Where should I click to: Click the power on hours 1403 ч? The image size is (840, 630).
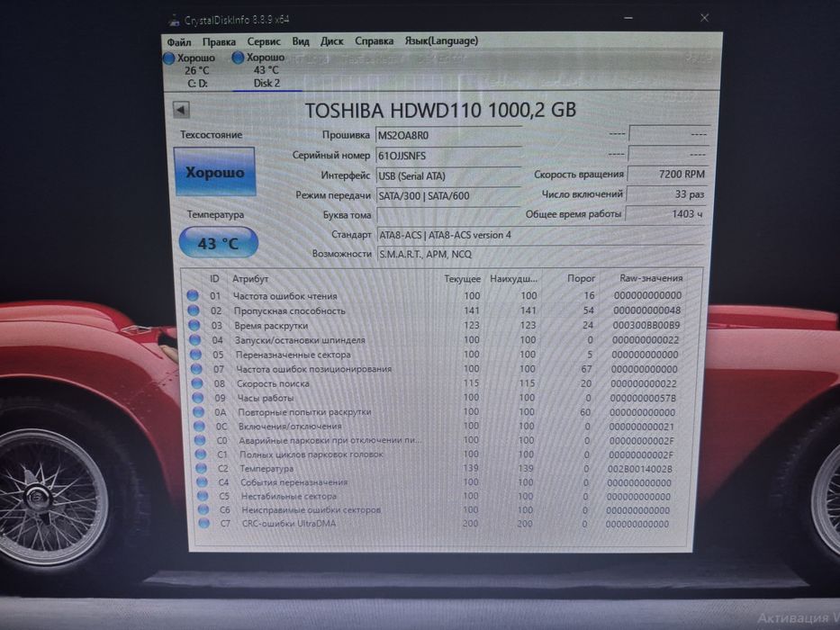[666, 214]
